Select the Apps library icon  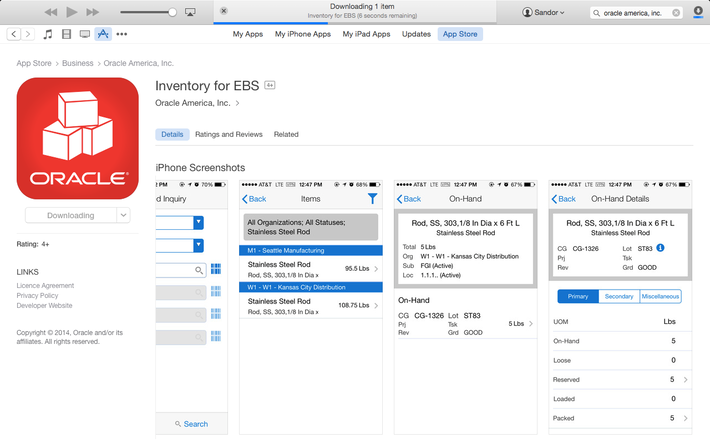point(103,34)
